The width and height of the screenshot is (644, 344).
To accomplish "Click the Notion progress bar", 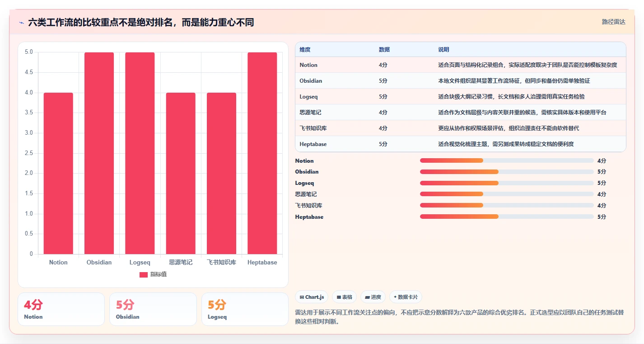I will (507, 160).
